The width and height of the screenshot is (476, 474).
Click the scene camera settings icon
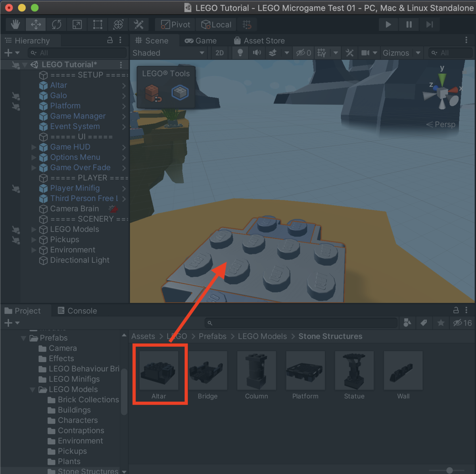click(x=365, y=53)
